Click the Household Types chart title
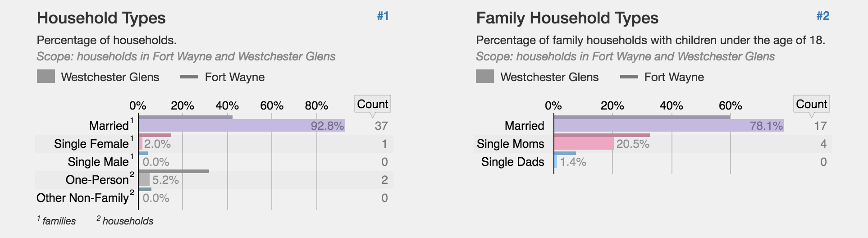Viewport: 868px width, 238px height. click(x=101, y=18)
